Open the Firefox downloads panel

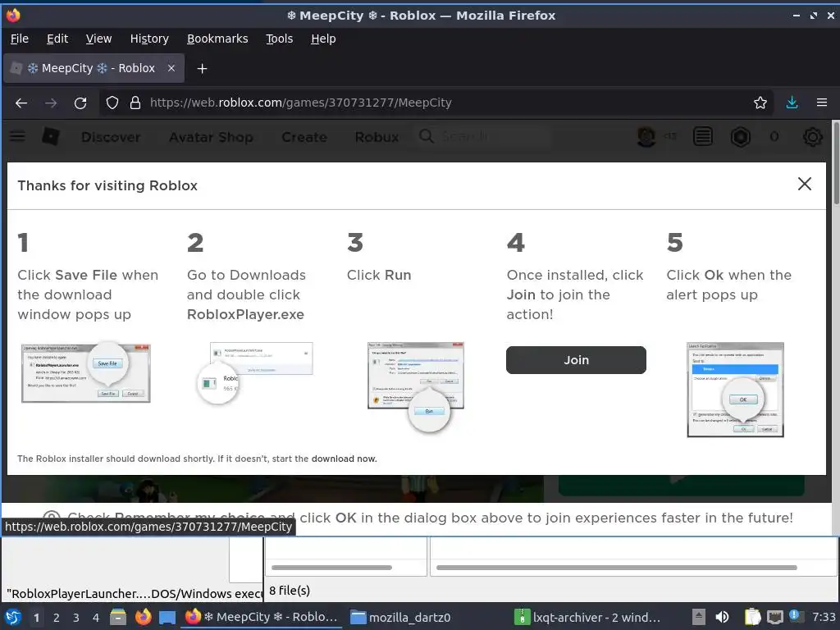tap(792, 103)
